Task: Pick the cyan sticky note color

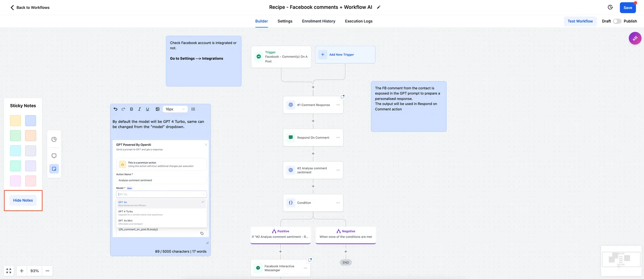Action: pyautogui.click(x=15, y=151)
